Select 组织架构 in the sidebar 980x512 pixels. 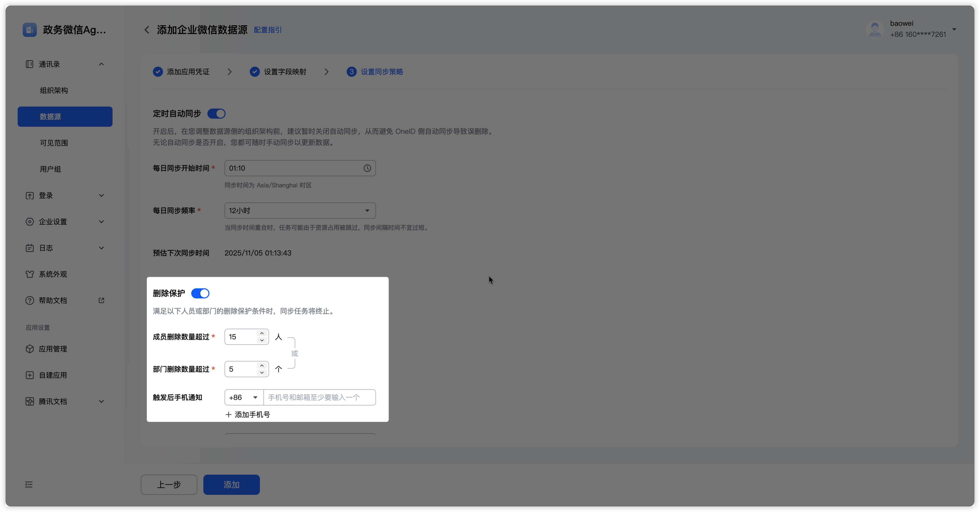click(x=54, y=91)
